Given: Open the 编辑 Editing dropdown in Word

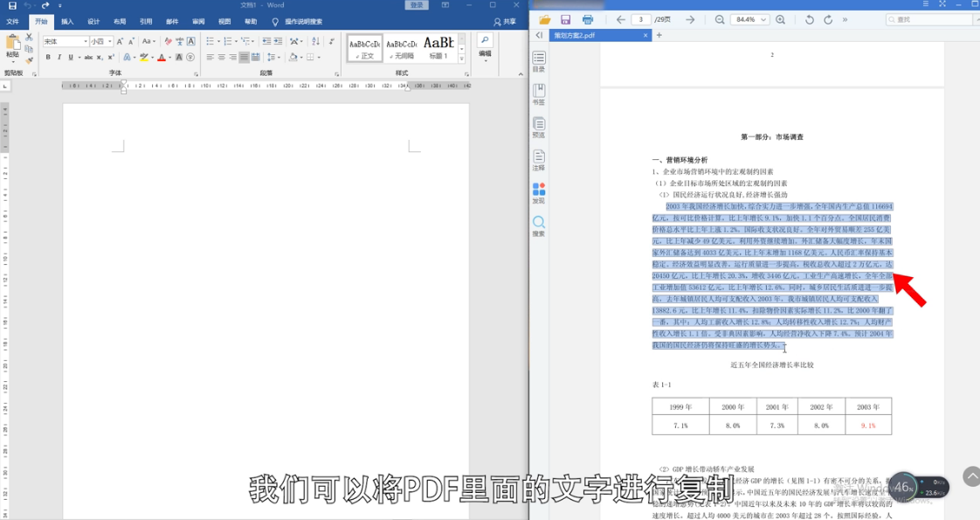Looking at the screenshot, I should coord(485,47).
